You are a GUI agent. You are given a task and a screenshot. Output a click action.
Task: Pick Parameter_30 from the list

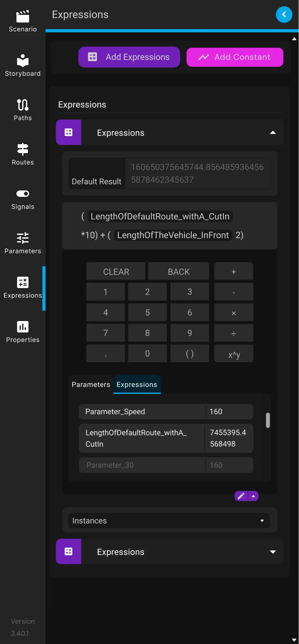point(166,465)
